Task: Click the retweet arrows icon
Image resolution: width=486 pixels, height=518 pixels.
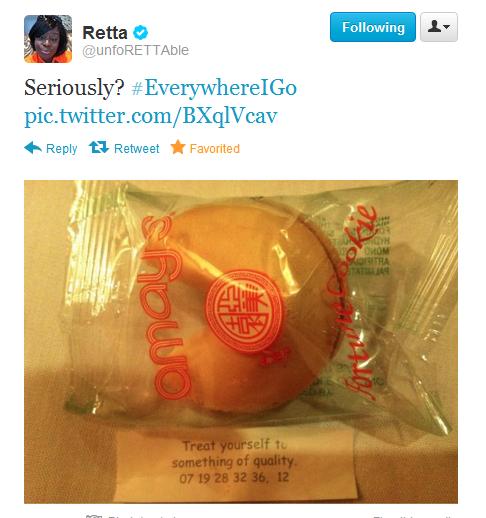Action: [x=99, y=147]
